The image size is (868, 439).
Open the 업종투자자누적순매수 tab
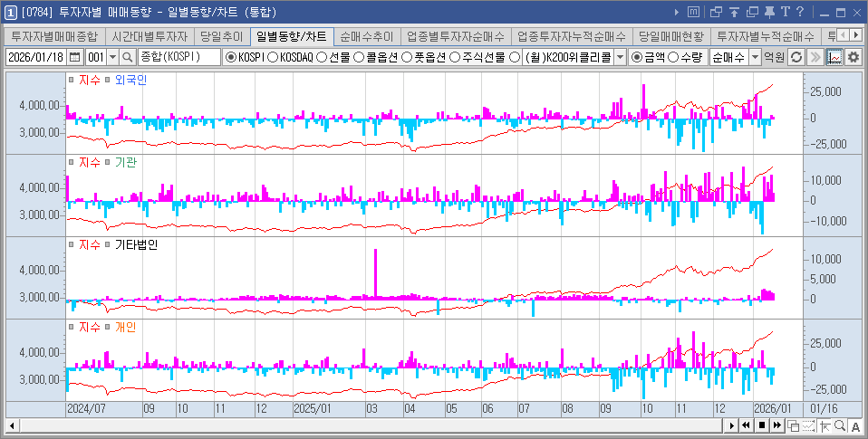click(x=572, y=36)
